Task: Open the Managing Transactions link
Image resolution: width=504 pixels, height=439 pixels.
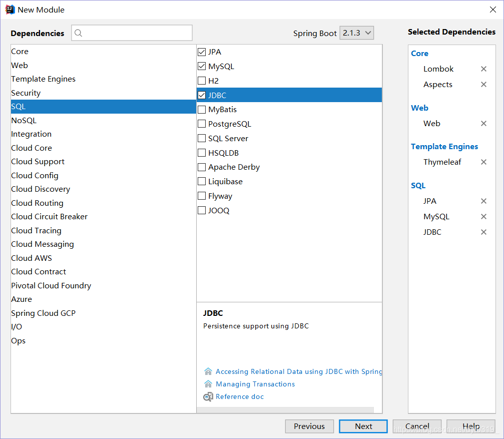Action: pos(255,384)
